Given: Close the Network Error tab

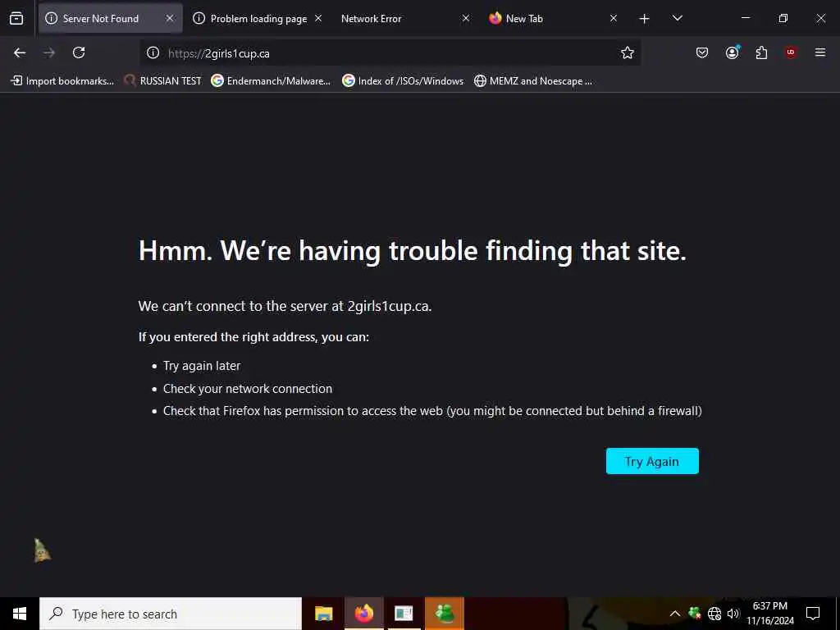Looking at the screenshot, I should point(466,18).
